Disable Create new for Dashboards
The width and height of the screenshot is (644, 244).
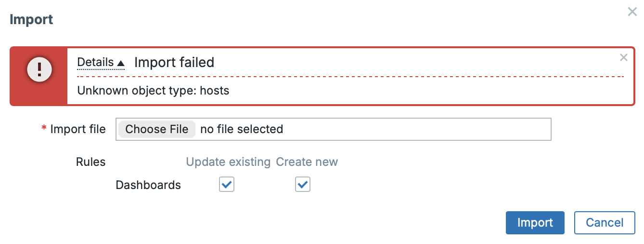click(303, 185)
